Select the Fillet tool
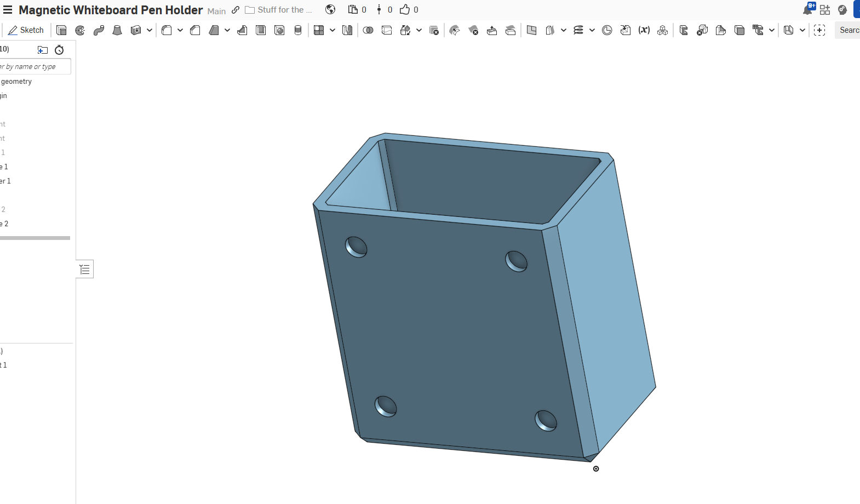860x504 pixels. [167, 30]
